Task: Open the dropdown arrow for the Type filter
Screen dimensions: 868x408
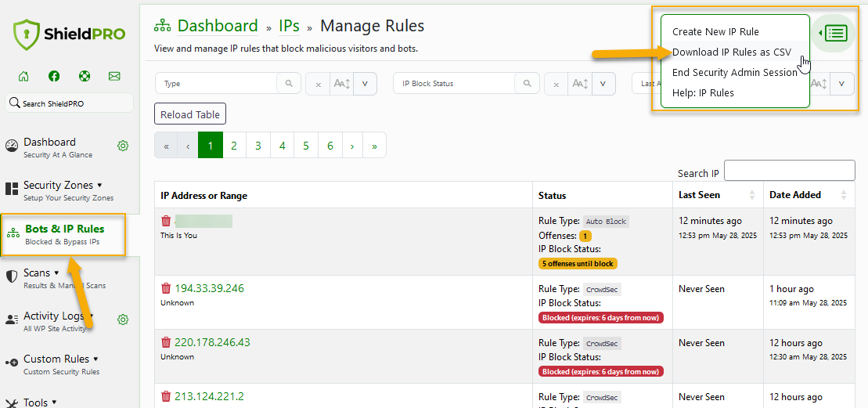Action: [365, 84]
